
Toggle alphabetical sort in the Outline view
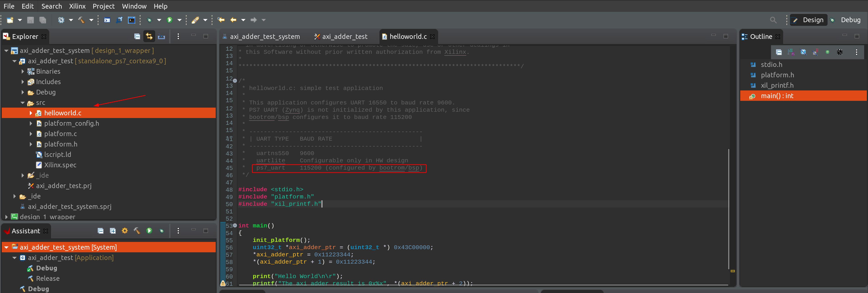tap(791, 52)
